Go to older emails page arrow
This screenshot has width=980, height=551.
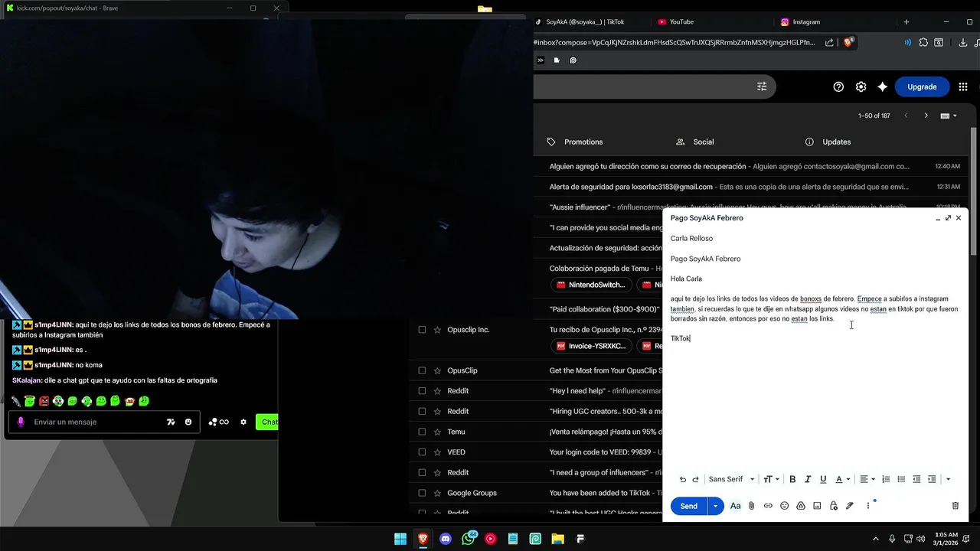coord(926,116)
